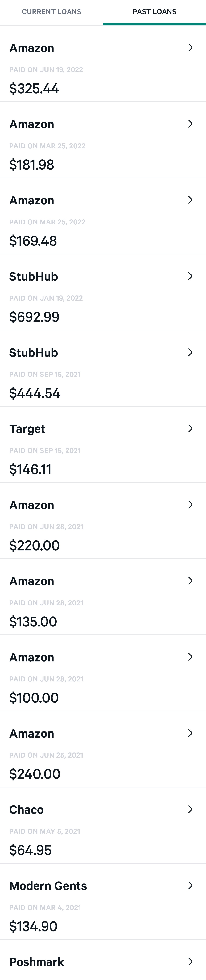This screenshot has width=206, height=980.
Task: Click the Target merchant title
Action: click(27, 429)
